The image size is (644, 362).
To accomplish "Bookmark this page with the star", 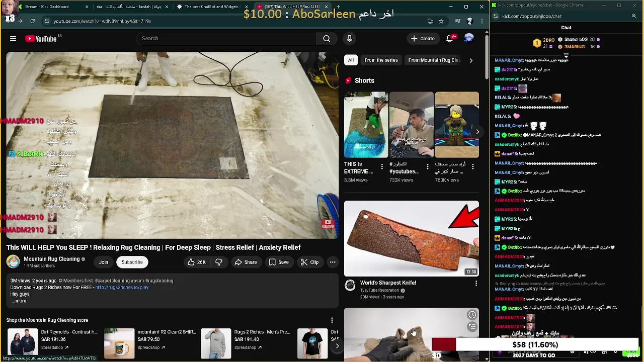I will (441, 21).
